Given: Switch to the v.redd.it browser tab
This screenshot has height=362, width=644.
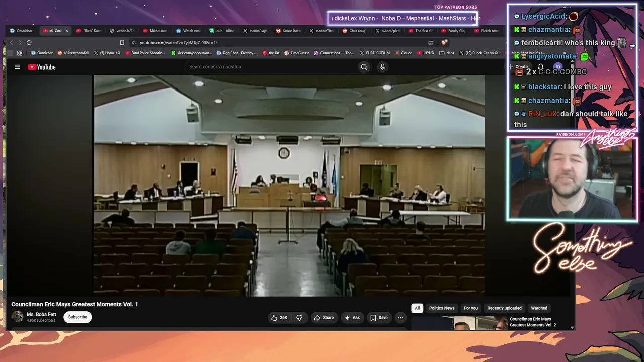Looking at the screenshot, I should tap(122, 31).
